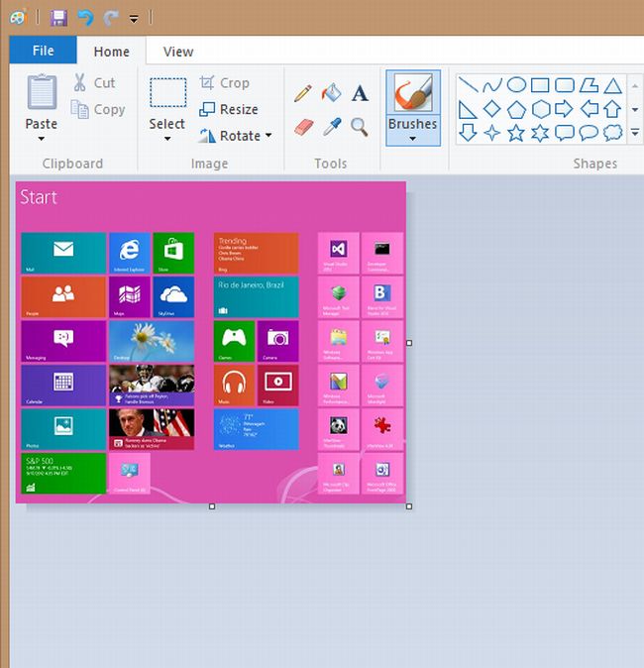644x668 pixels.
Task: Select the Rounded rectangle shape
Action: pyautogui.click(x=565, y=85)
